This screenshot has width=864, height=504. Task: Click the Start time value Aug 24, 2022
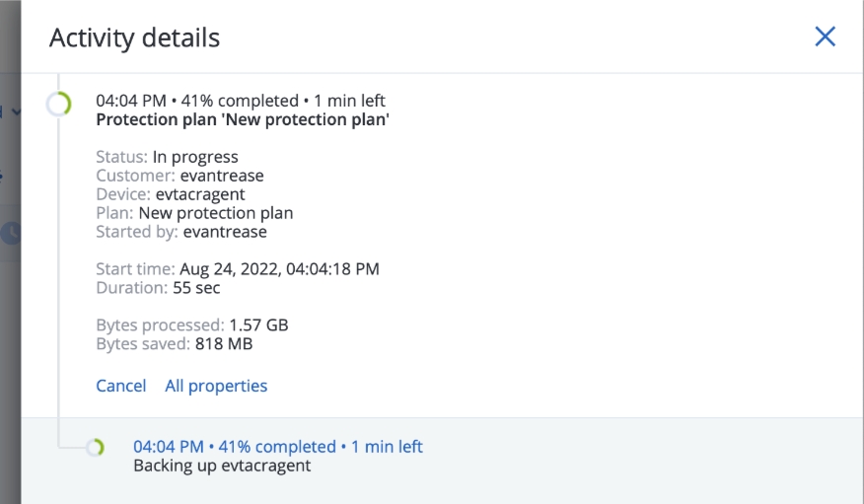tap(279, 269)
